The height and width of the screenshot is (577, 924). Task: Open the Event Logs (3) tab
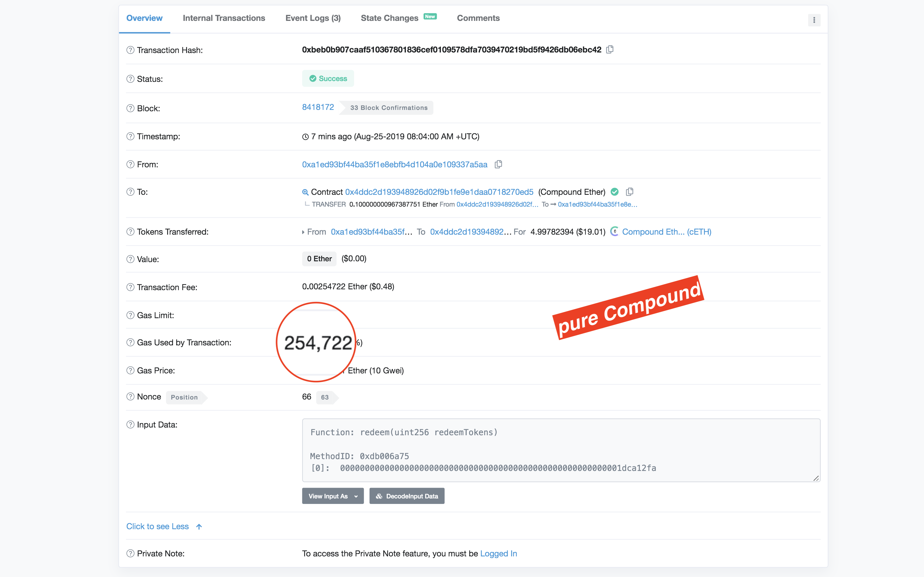[313, 18]
